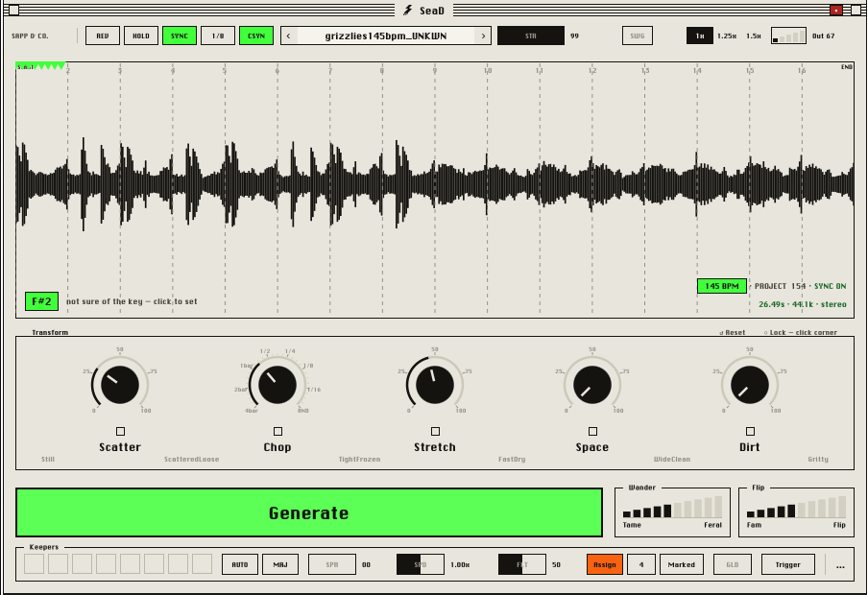Select the 1x speed option
This screenshot has width=868, height=595.
pyautogui.click(x=700, y=36)
